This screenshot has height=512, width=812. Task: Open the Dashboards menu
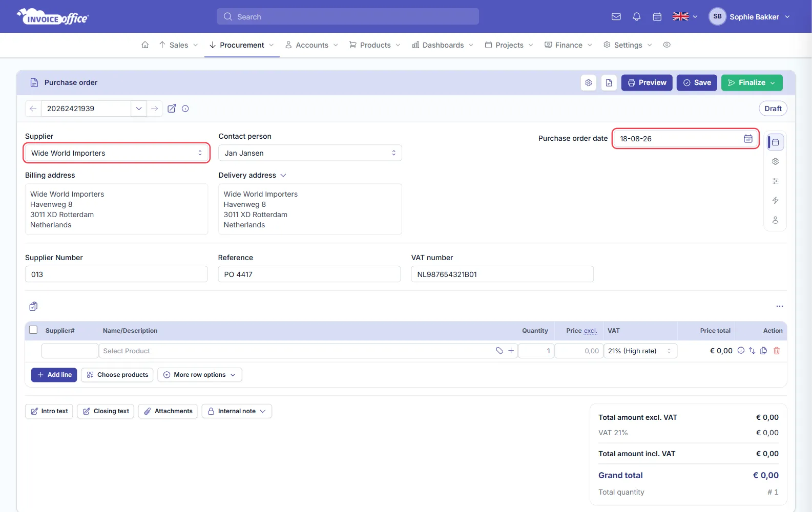click(x=443, y=45)
